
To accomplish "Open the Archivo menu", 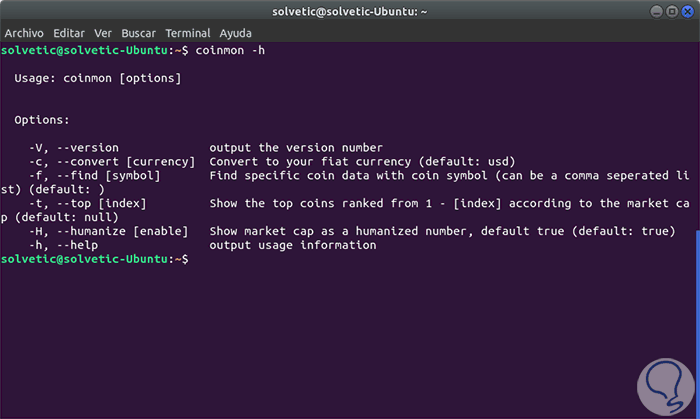I will [24, 32].
